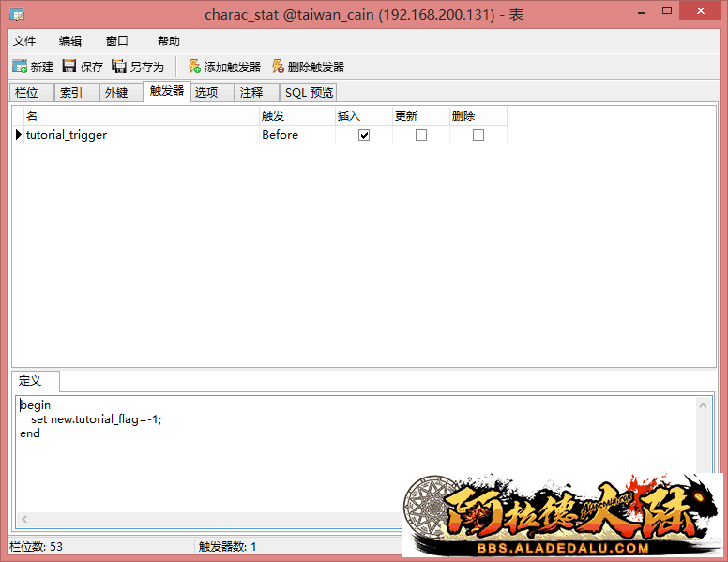Open the 帮助 (Help) menu
The height and width of the screenshot is (562, 728).
(169, 41)
